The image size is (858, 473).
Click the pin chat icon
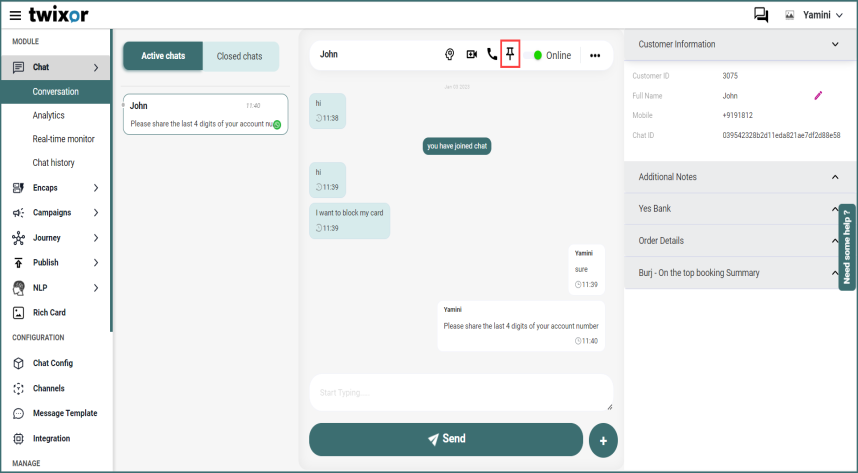click(x=510, y=55)
